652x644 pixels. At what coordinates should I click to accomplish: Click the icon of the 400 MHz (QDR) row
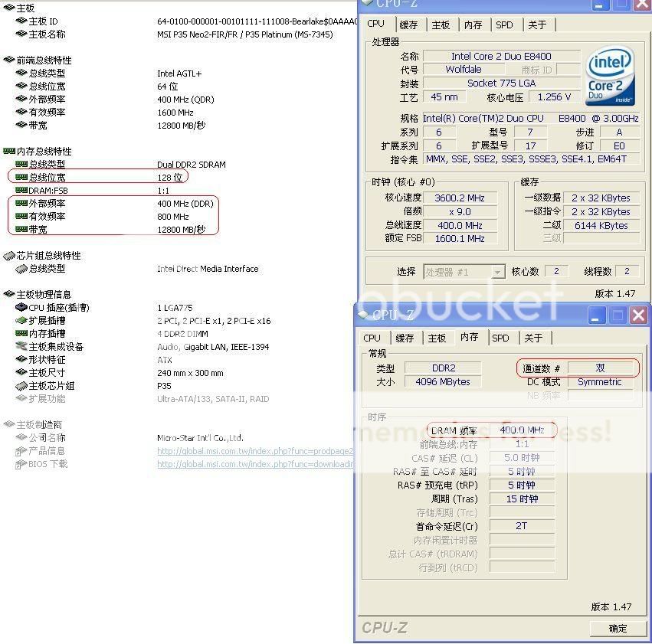[21, 99]
